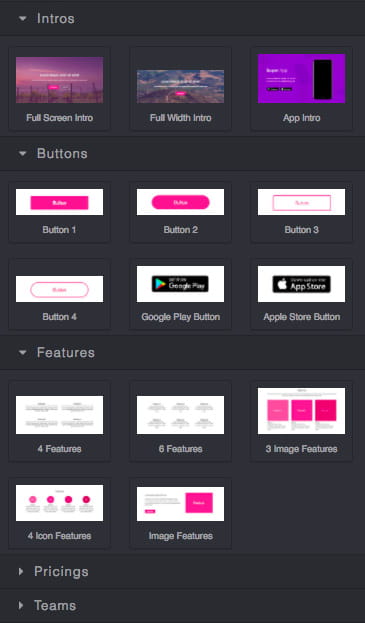Select the 3 Image Features preview
This screenshot has height=623, width=365.
tap(301, 411)
